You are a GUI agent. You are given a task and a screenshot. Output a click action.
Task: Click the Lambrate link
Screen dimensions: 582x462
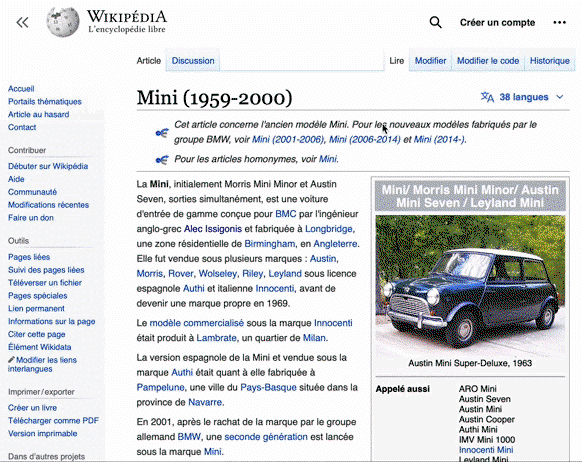[x=216, y=338]
